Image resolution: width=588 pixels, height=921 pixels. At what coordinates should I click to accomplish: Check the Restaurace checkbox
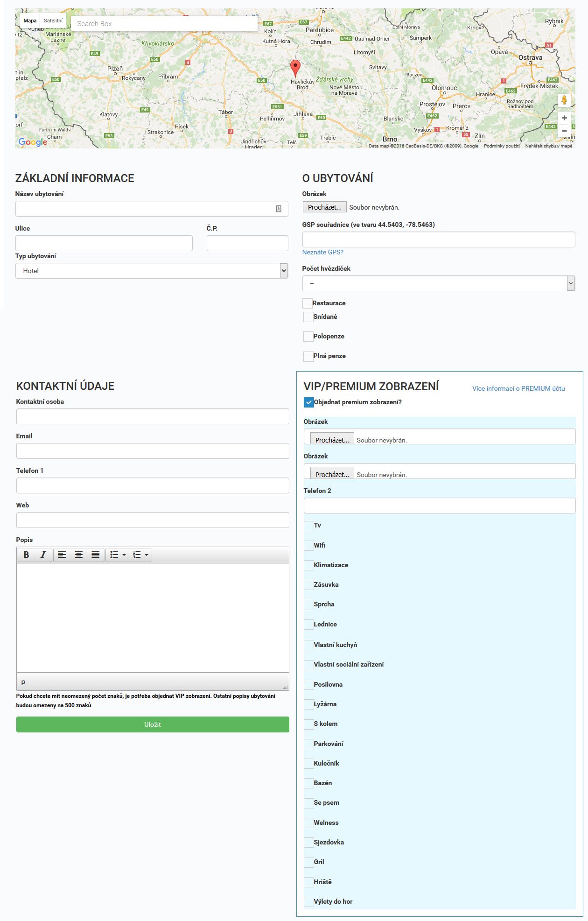click(x=308, y=303)
